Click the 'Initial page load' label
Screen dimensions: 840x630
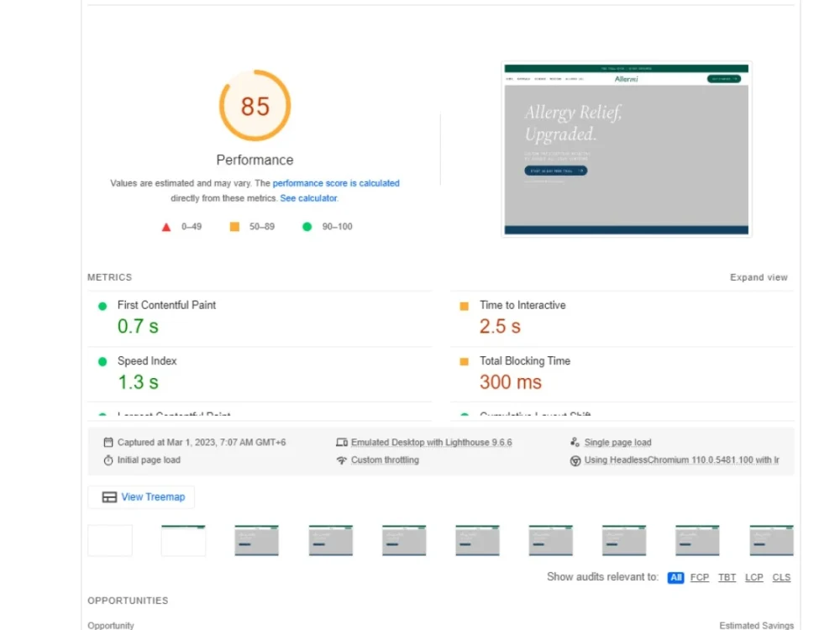(x=149, y=460)
